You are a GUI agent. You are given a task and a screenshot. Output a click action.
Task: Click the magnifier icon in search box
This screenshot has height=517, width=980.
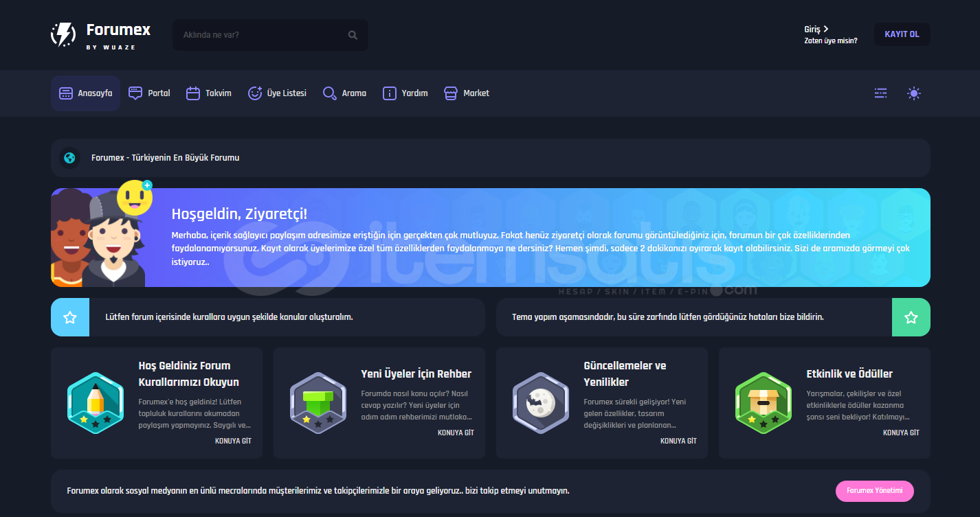point(353,35)
